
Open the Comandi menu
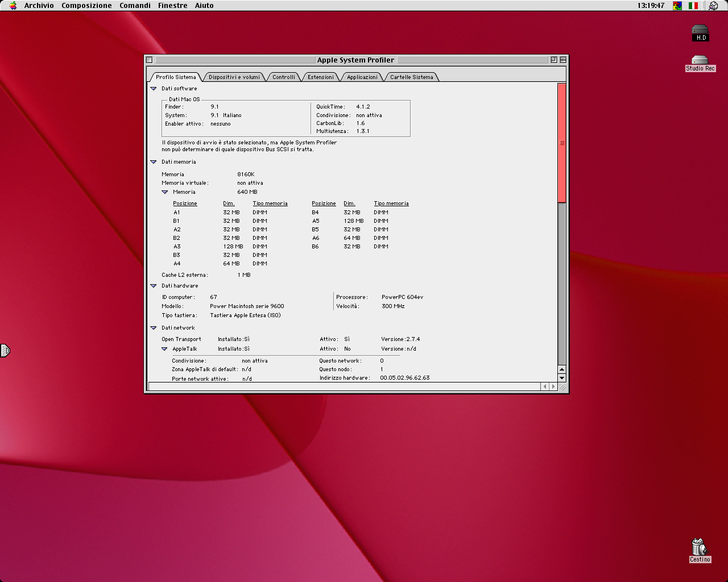click(135, 6)
